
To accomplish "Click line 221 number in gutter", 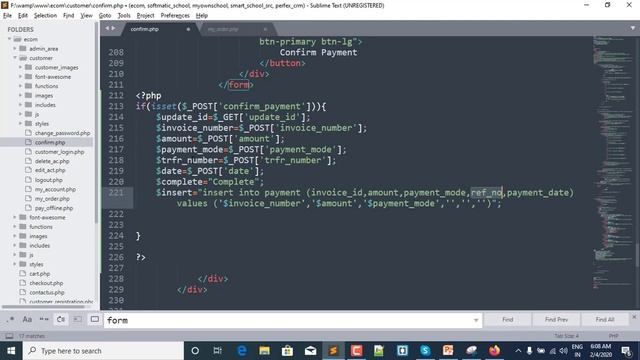I will 116,193.
